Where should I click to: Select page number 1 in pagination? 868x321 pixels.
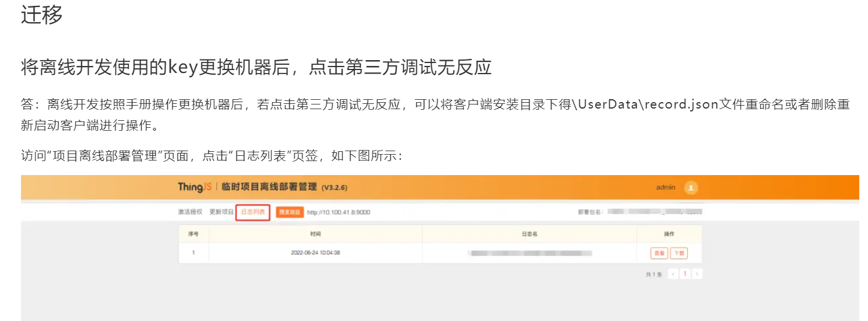[685, 274]
